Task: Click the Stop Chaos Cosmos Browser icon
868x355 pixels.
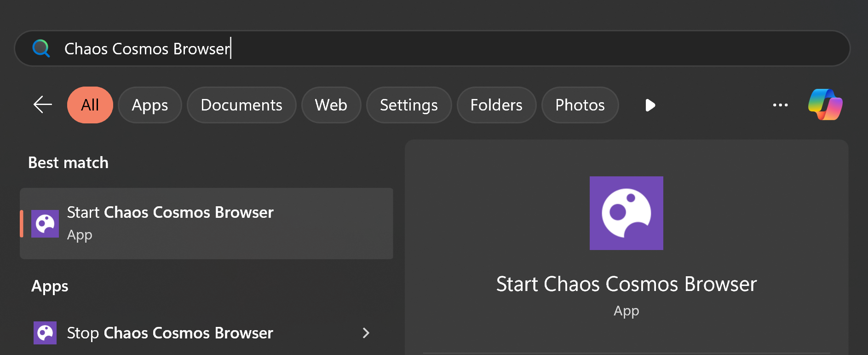Action: click(x=45, y=333)
